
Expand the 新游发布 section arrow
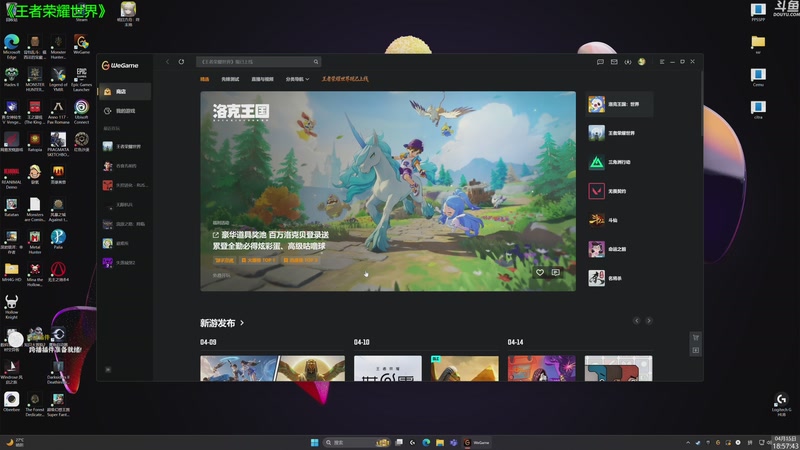242,323
